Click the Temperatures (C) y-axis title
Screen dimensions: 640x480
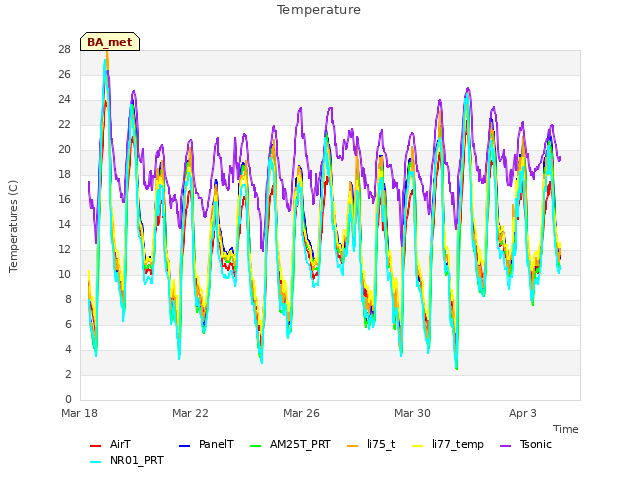[x=13, y=226]
